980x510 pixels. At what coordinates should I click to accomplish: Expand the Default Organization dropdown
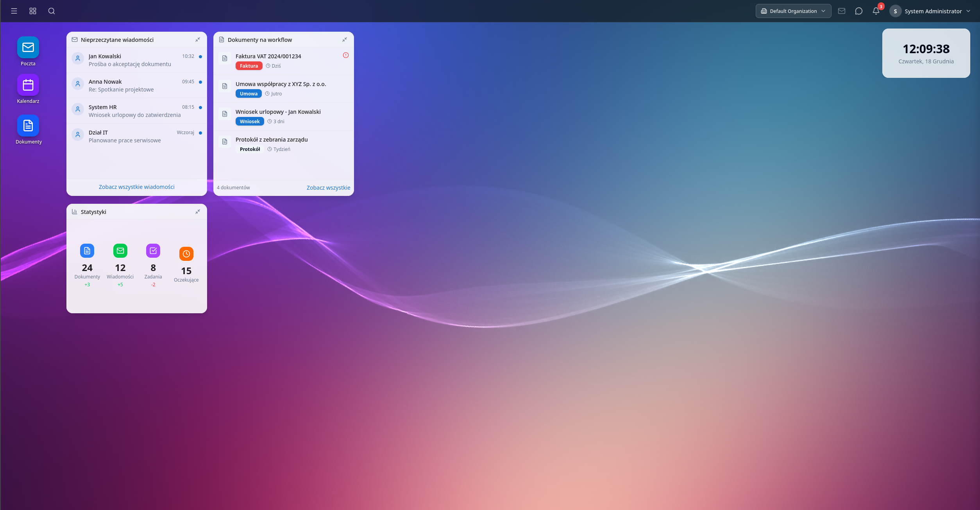tap(793, 11)
